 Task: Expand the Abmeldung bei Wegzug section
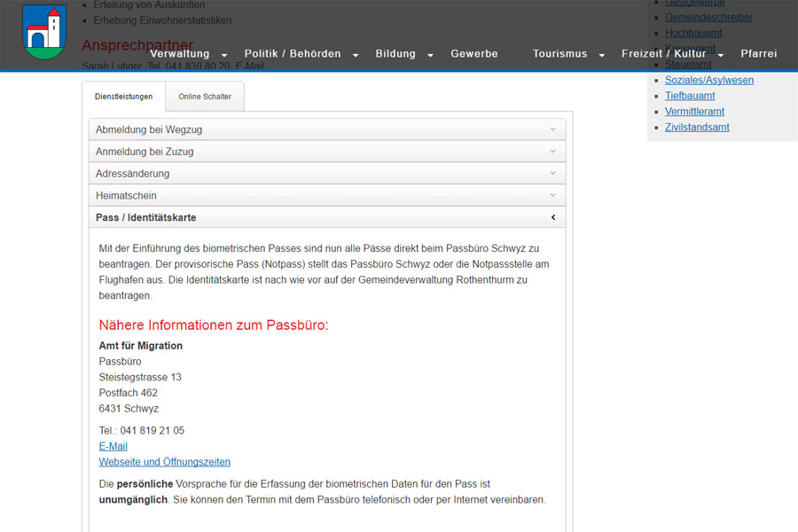327,129
